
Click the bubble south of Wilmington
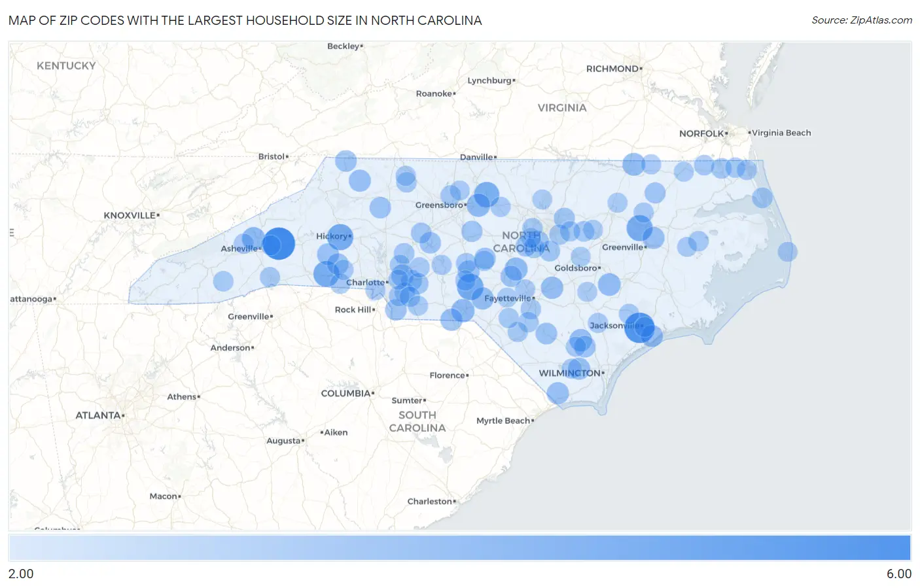pyautogui.click(x=557, y=393)
